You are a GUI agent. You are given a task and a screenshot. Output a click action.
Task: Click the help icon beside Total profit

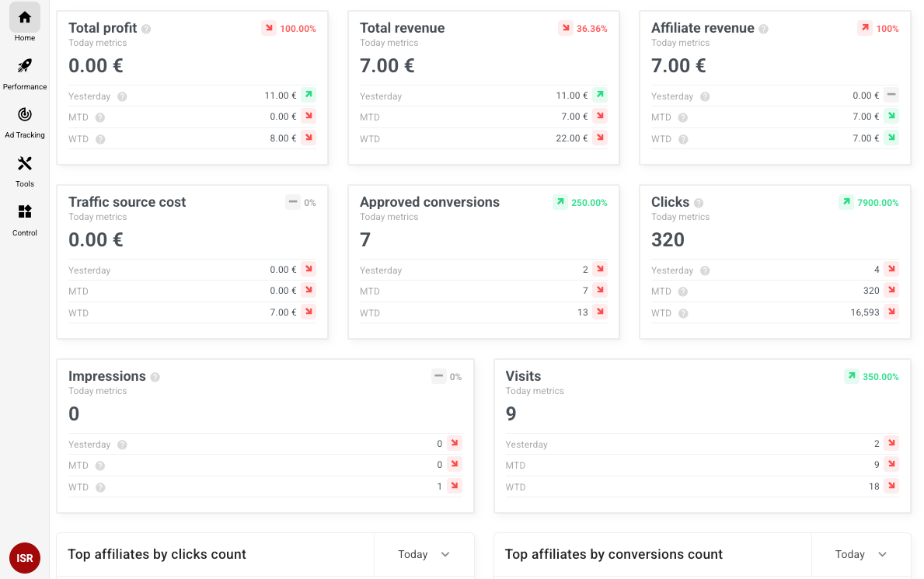146,29
